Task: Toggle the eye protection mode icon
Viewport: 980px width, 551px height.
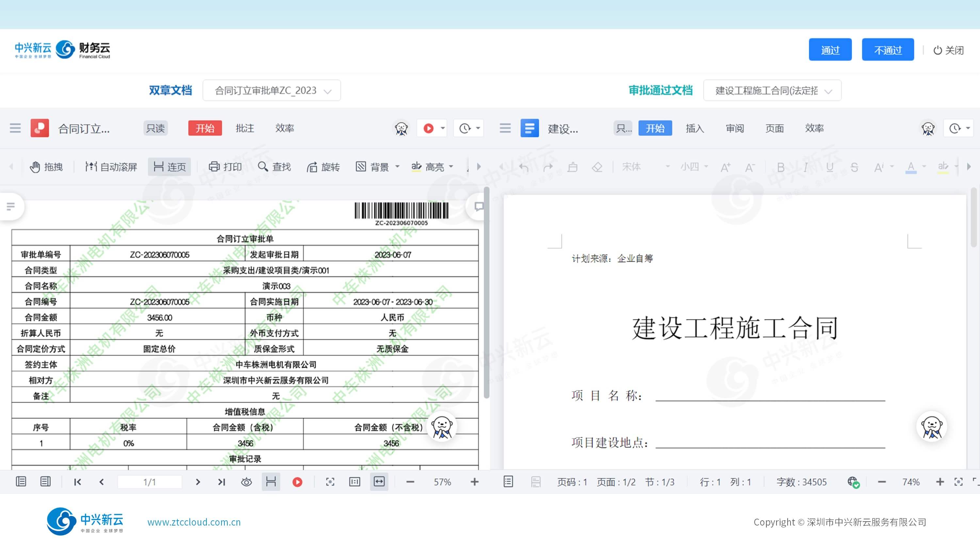Action: tap(247, 482)
